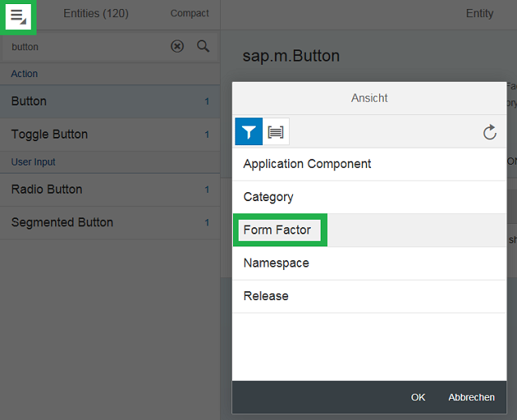Screen dimensions: 517x420
Task: Open Application Component filter
Action: pos(307,164)
